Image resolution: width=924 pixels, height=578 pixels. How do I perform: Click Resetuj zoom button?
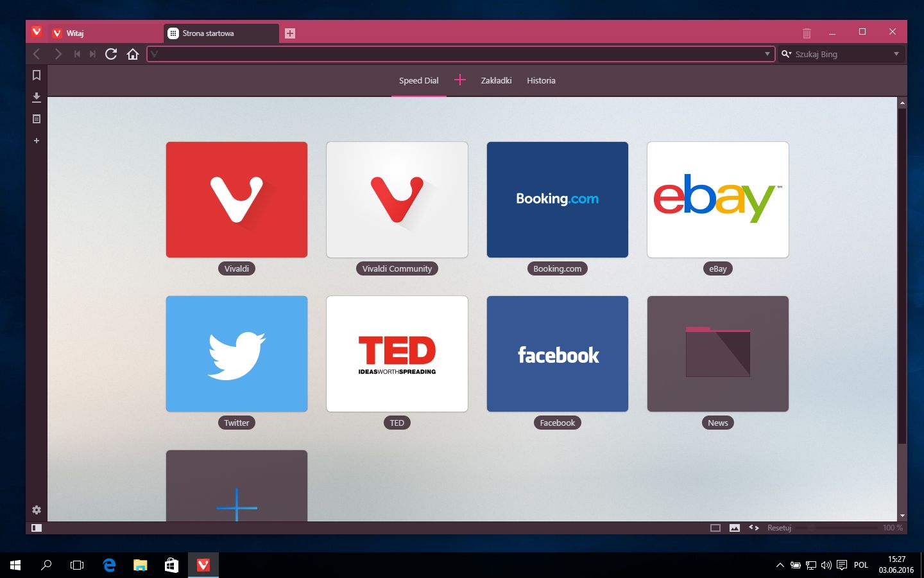pyautogui.click(x=779, y=528)
